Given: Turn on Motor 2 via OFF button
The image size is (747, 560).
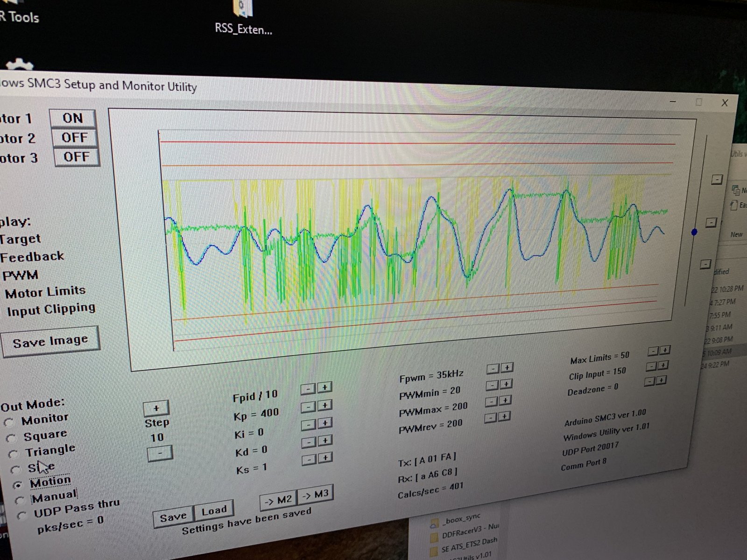Looking at the screenshot, I should click(75, 138).
